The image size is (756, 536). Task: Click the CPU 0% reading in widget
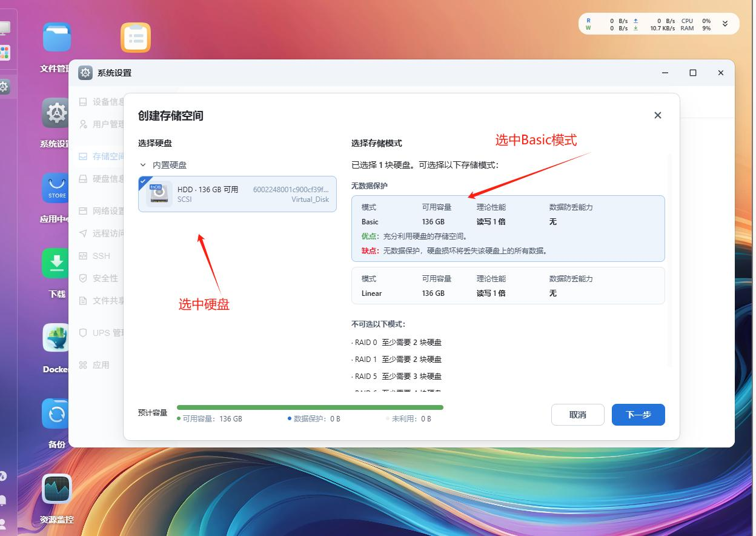coord(695,21)
